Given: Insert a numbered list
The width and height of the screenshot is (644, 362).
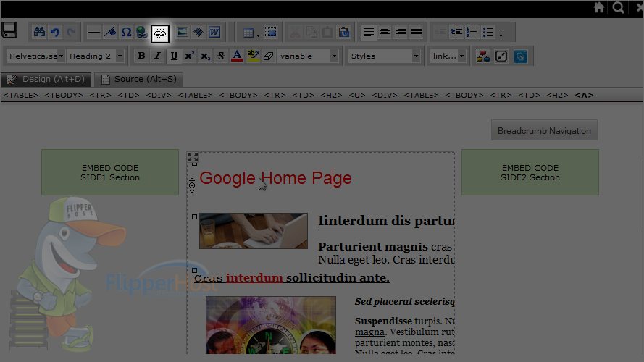Looking at the screenshot, I should 472,32.
